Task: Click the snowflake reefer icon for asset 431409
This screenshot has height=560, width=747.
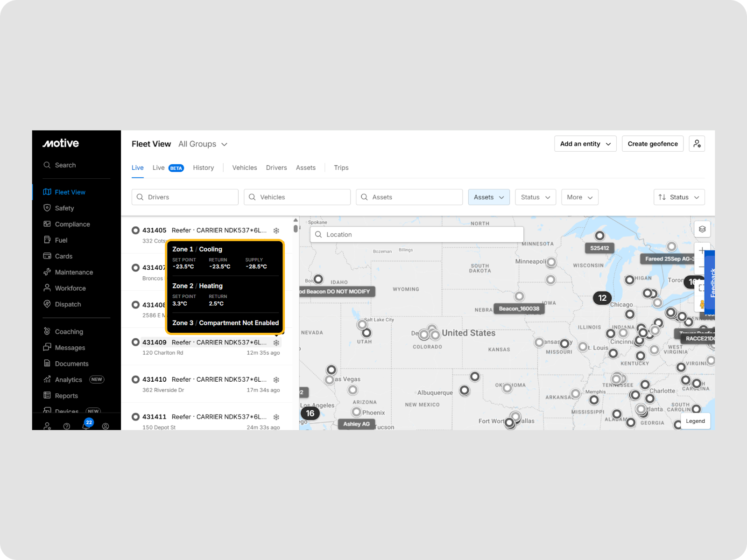Action: click(276, 343)
